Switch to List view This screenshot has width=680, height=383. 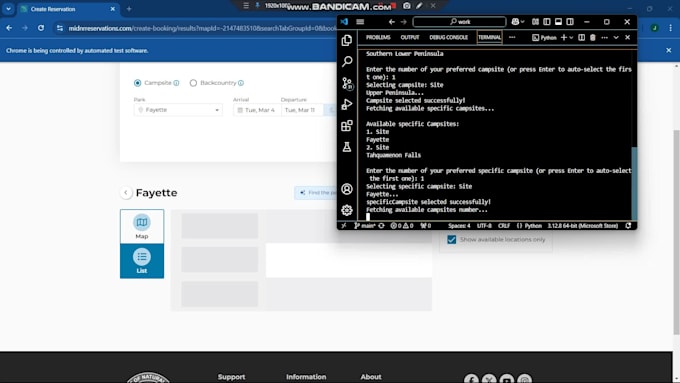(142, 261)
